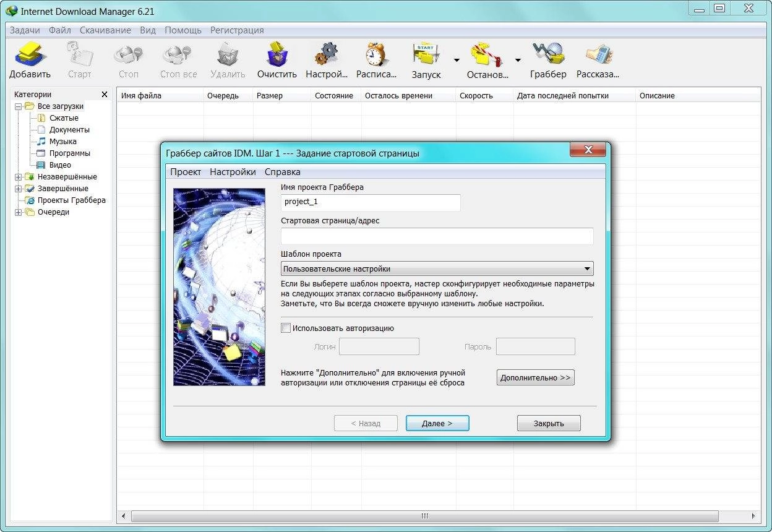Click the Закрыть button
The width and height of the screenshot is (772, 532).
[x=549, y=423]
